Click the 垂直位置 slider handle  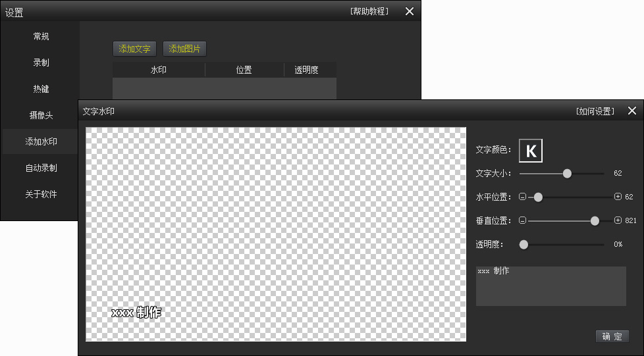click(595, 221)
